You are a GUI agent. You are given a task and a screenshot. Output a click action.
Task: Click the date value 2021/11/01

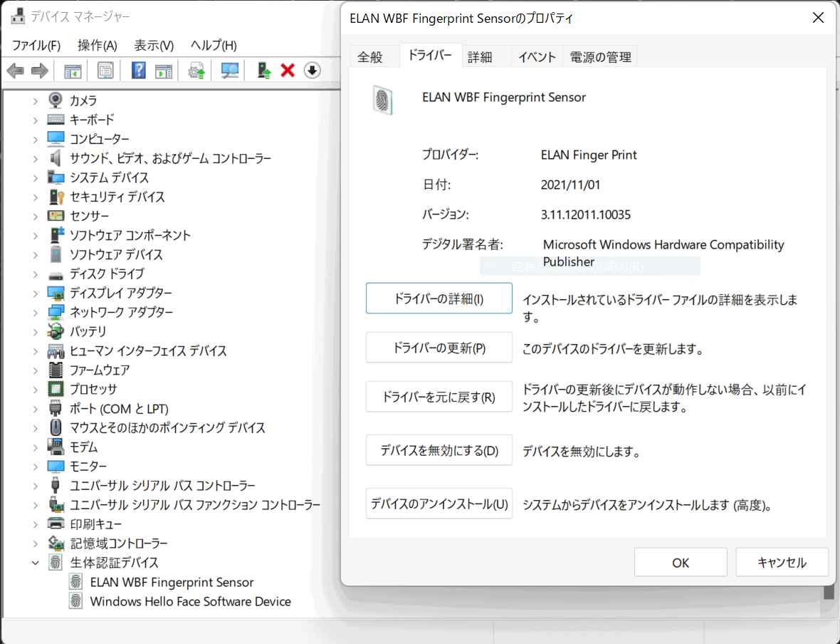(x=570, y=185)
